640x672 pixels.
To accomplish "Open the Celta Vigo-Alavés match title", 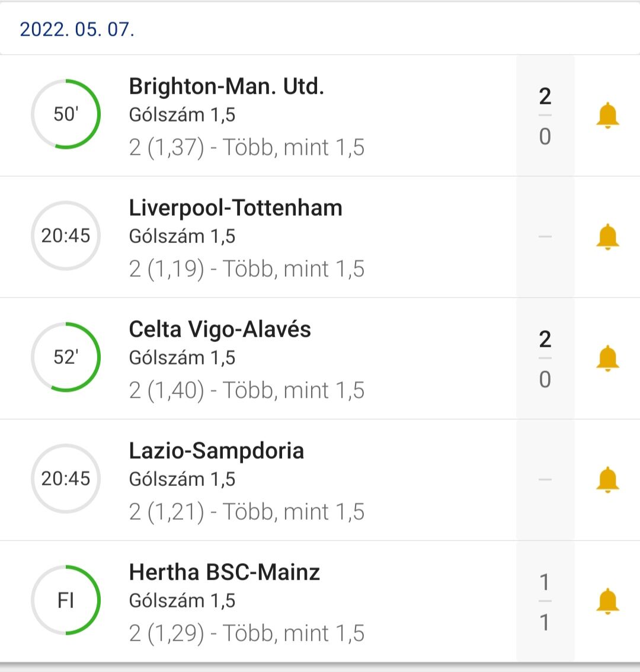I will tap(220, 329).
